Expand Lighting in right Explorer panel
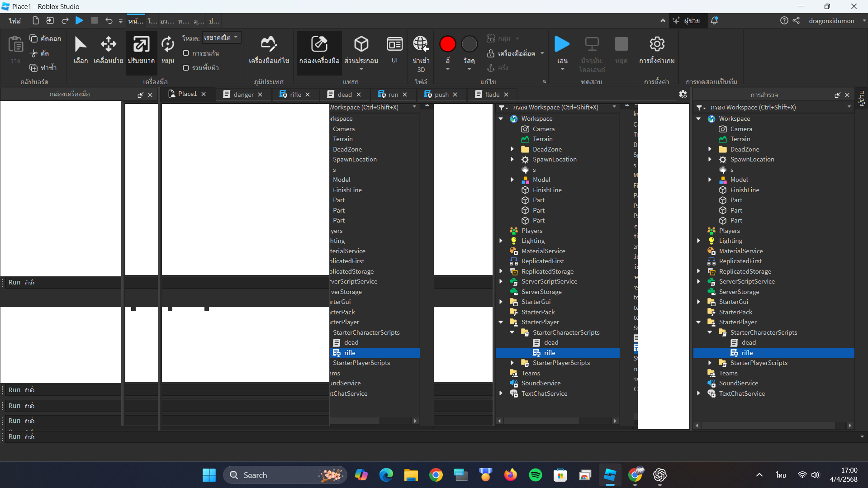The width and height of the screenshot is (868, 488). 698,241
